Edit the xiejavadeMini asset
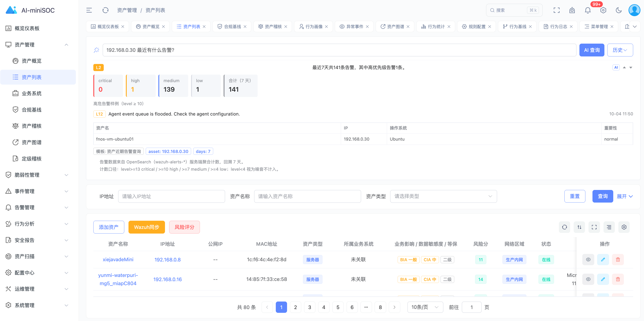Image resolution: width=644 pixels, height=321 pixels. (x=603, y=259)
